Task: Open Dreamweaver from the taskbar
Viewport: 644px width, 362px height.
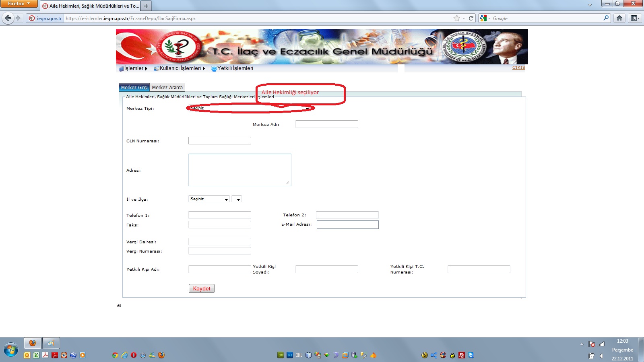Action: tap(281, 355)
